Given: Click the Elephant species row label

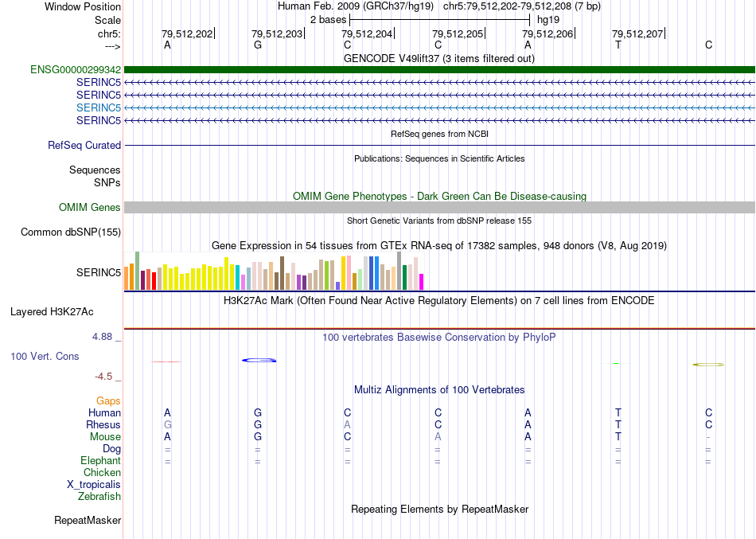Looking at the screenshot, I should (x=100, y=461).
